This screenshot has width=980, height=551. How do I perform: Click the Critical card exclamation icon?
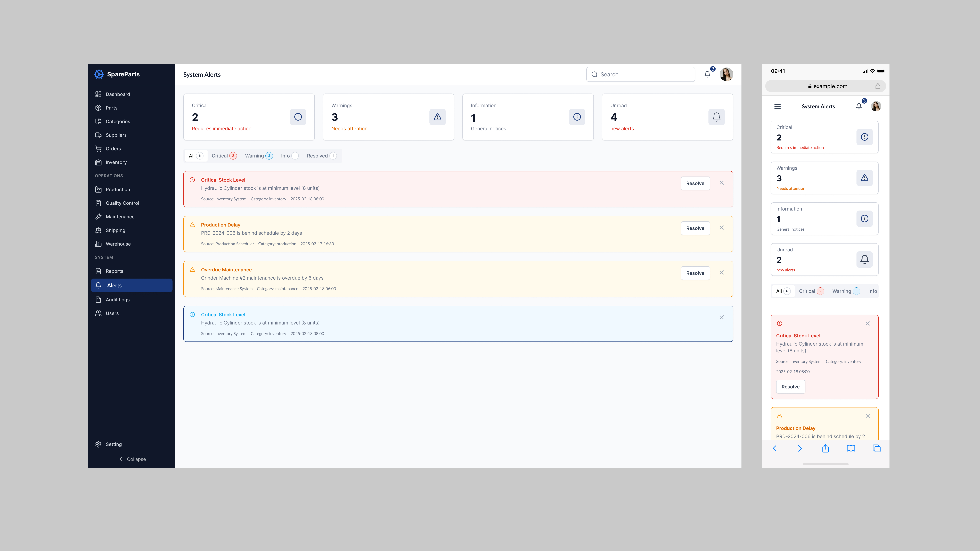[298, 117]
